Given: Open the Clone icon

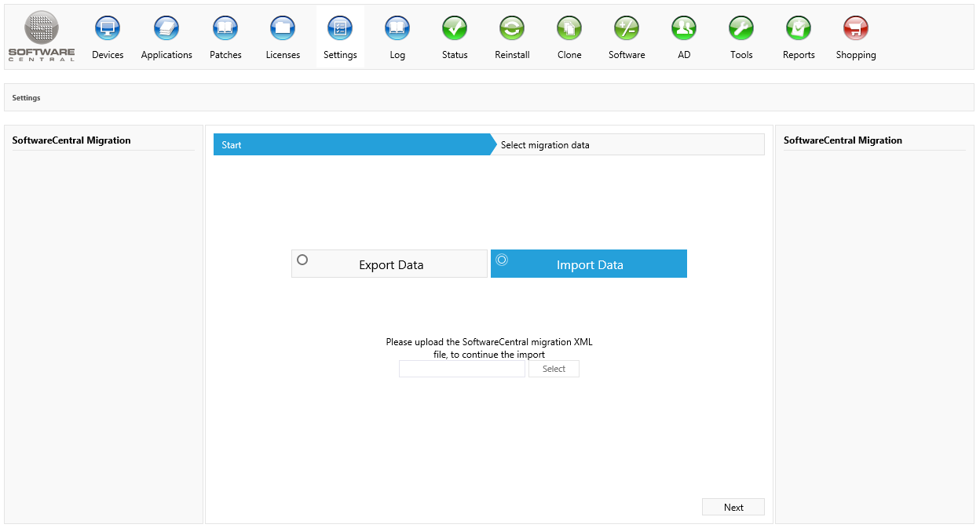Looking at the screenshot, I should [569, 29].
